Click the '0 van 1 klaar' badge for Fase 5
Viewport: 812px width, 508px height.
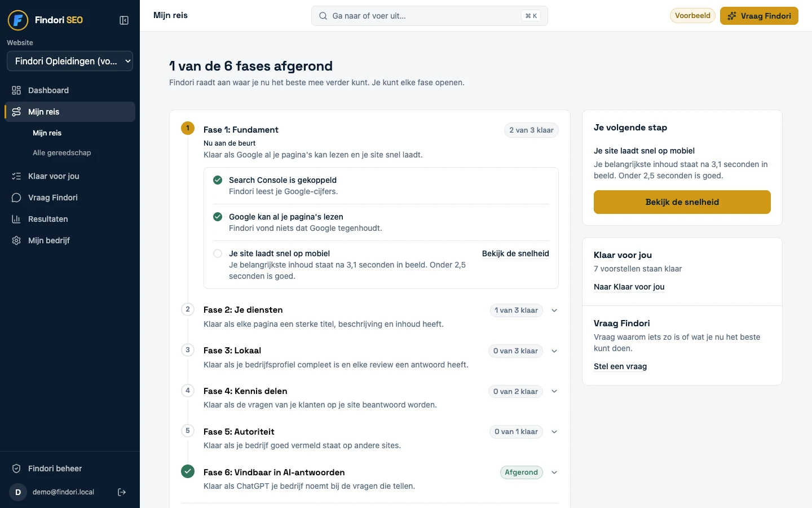516,432
